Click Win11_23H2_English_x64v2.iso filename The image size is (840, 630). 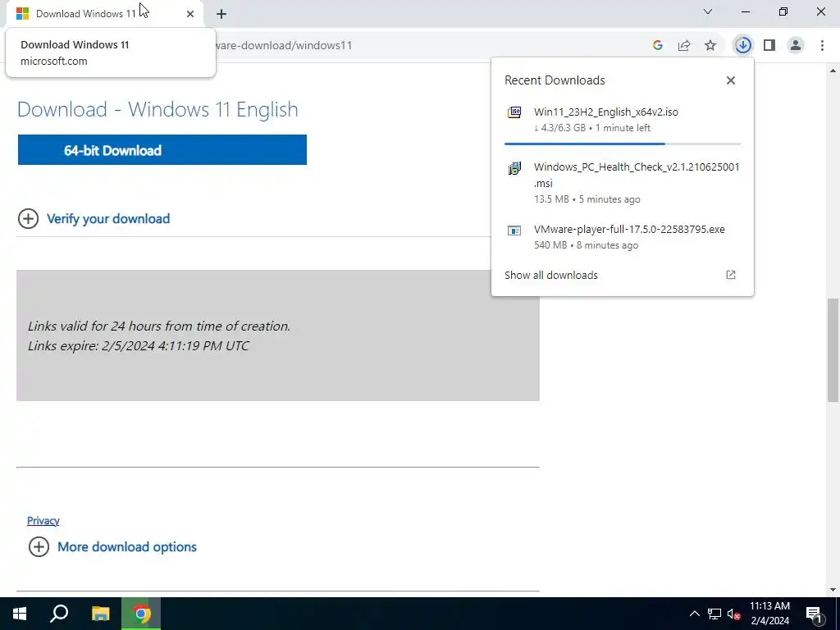(x=606, y=112)
